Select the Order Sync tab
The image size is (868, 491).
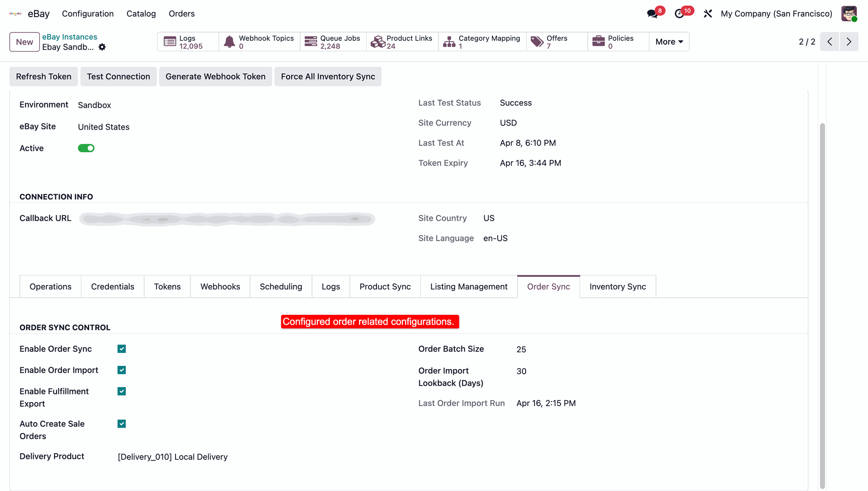tap(548, 286)
